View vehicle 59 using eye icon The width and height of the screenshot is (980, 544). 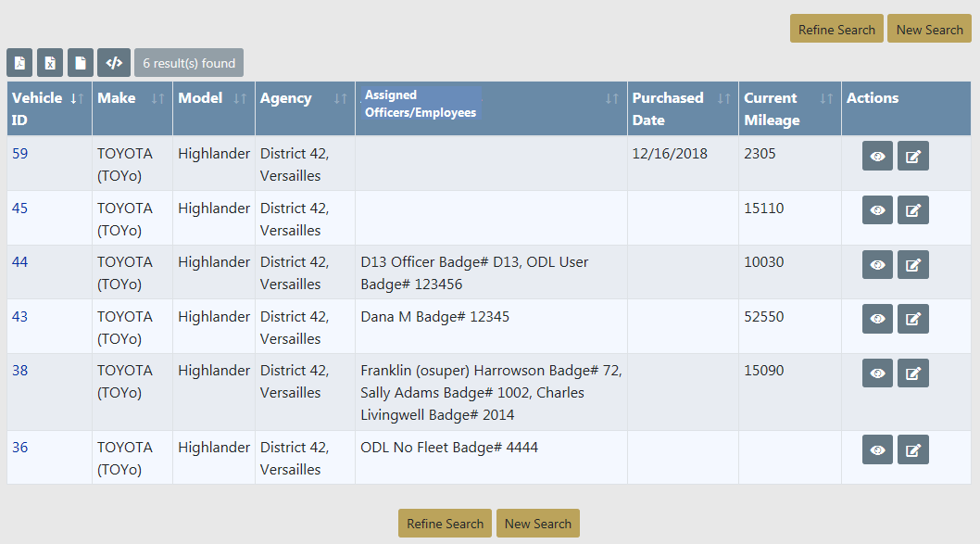[x=877, y=156]
